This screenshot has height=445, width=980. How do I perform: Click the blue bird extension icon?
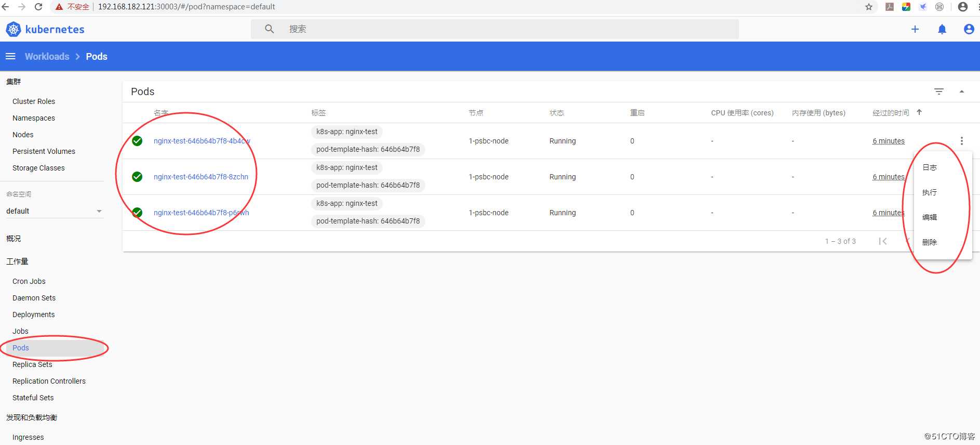(923, 7)
